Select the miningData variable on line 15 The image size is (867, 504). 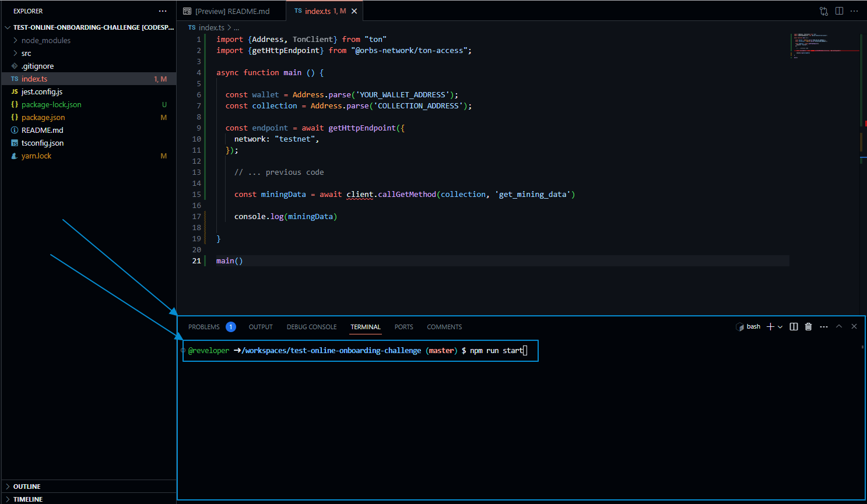pos(283,194)
